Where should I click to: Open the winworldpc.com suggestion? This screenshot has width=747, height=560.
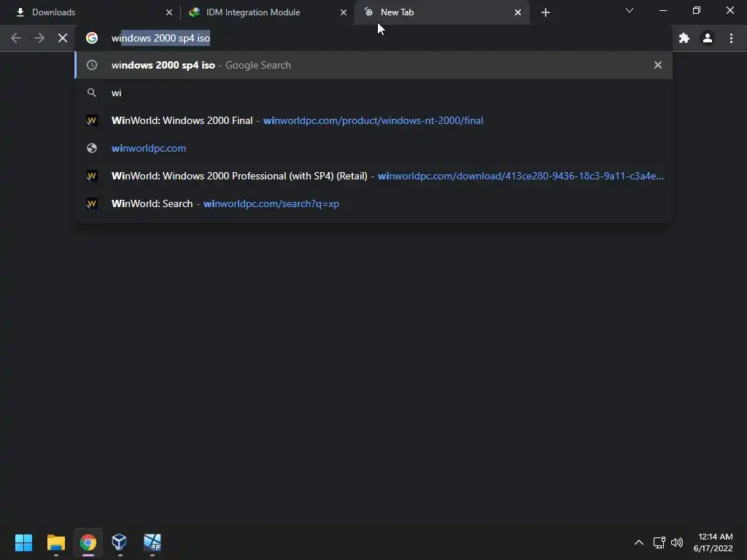373,148
